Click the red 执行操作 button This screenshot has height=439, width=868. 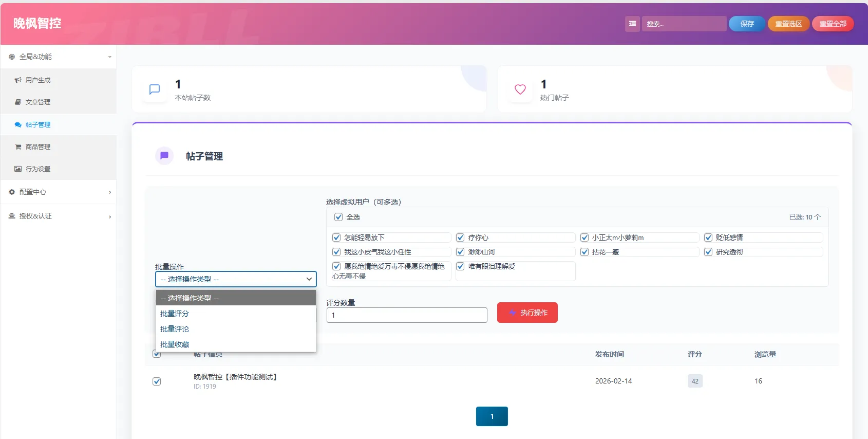527,313
